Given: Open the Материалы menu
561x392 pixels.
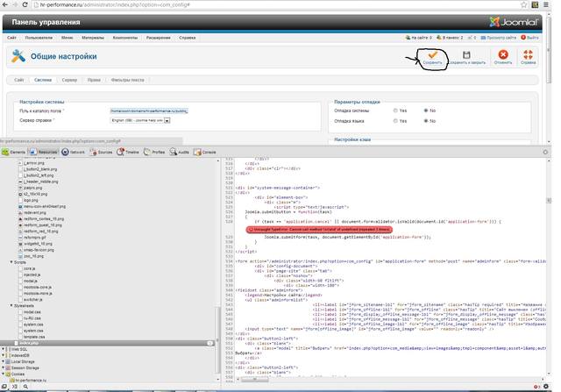Looking at the screenshot, I should coord(93,38).
